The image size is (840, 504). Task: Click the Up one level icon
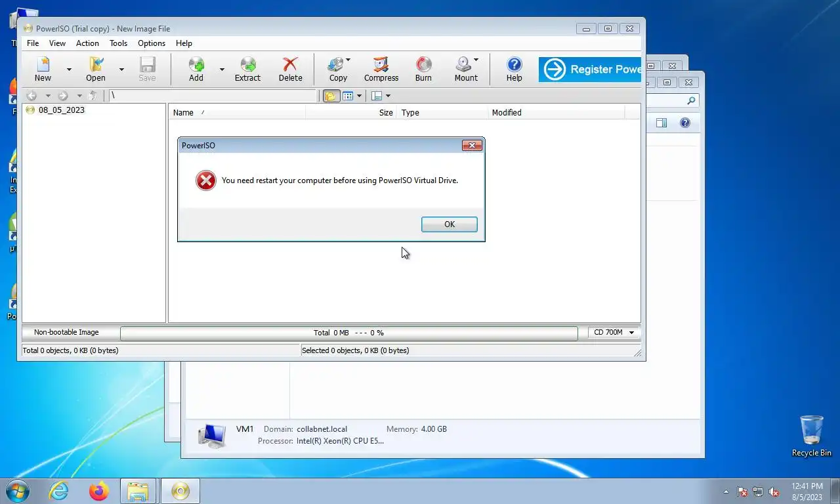pyautogui.click(x=93, y=96)
